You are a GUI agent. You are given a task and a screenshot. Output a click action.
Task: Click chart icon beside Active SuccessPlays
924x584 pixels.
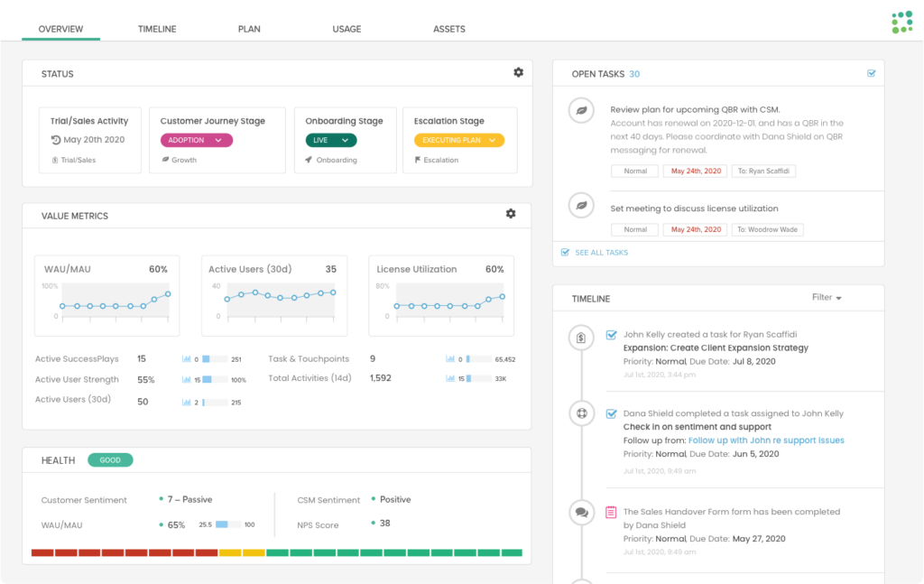tap(186, 359)
